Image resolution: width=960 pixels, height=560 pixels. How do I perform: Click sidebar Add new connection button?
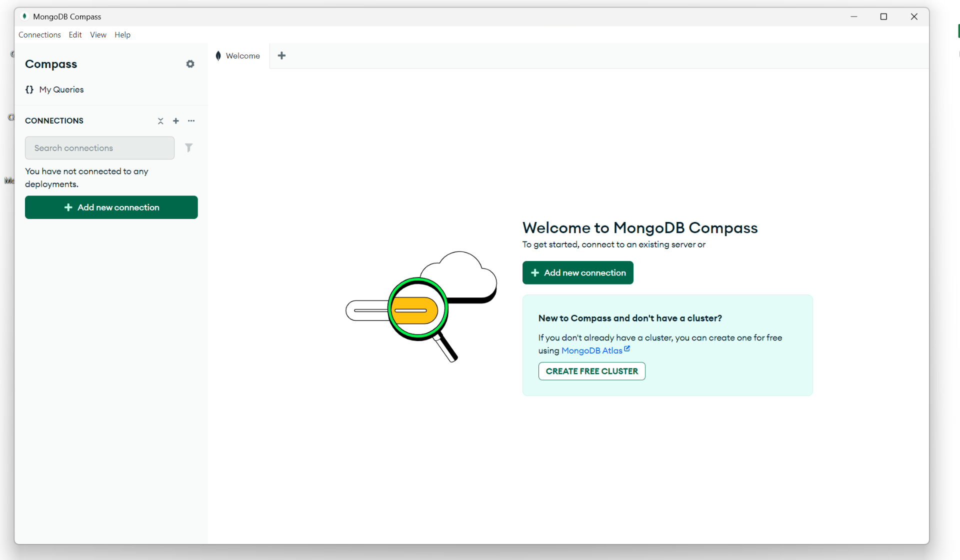[111, 207]
